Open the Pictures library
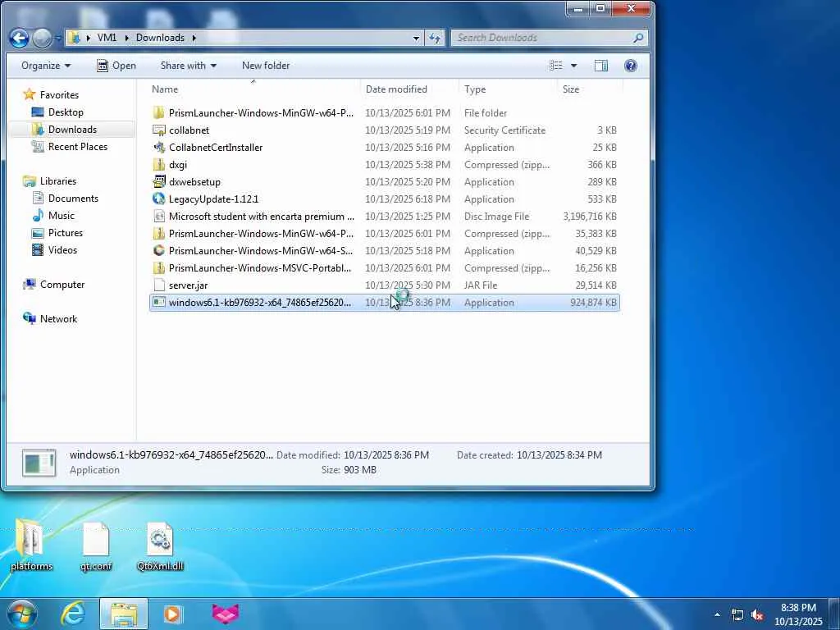The width and height of the screenshot is (840, 630). pyautogui.click(x=57, y=232)
